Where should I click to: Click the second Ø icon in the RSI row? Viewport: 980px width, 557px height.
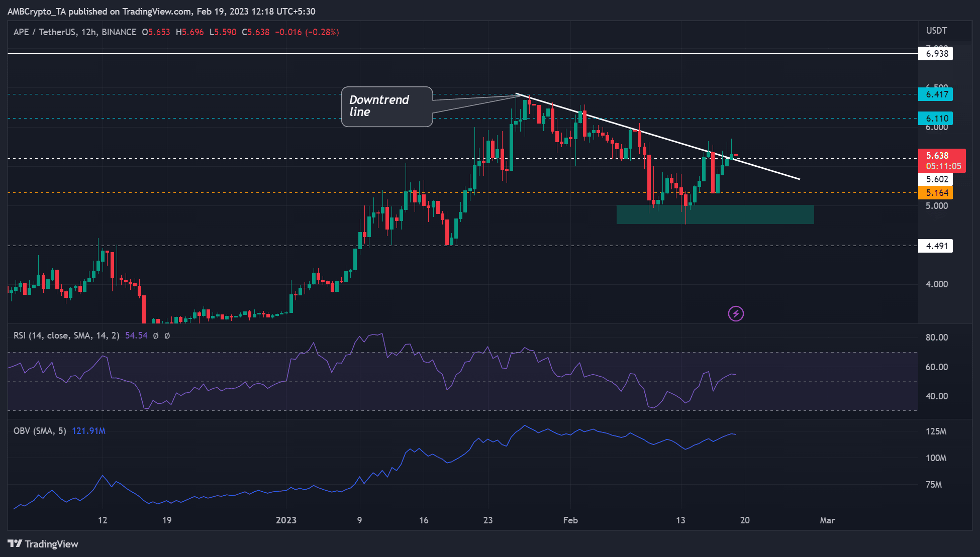(168, 336)
